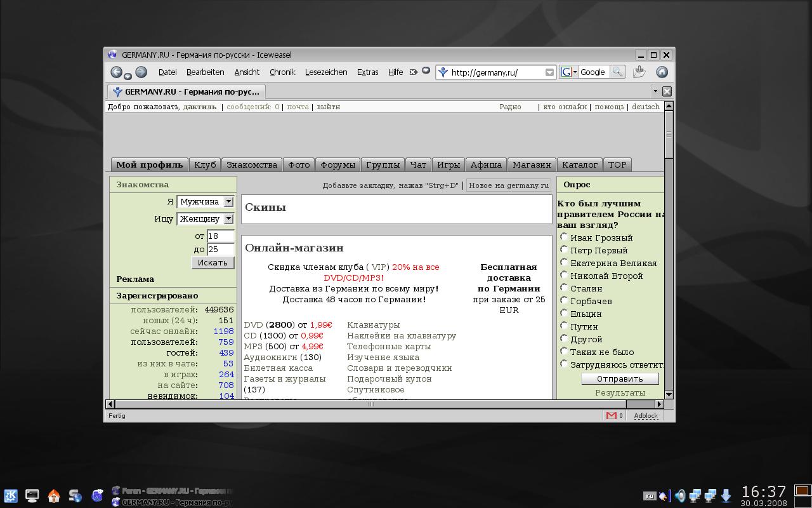
Task: Click the Adblock status bar item
Action: click(646, 416)
